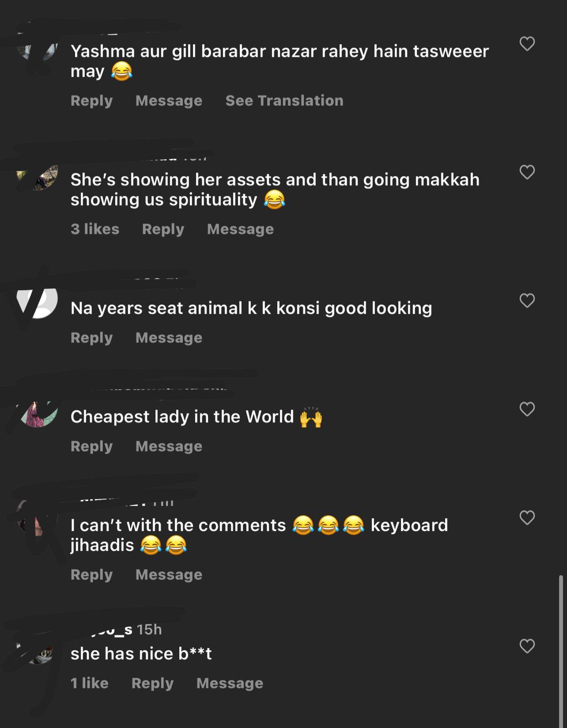The image size is (567, 728).
Task: View 3 likes on makkah comment
Action: (x=95, y=229)
